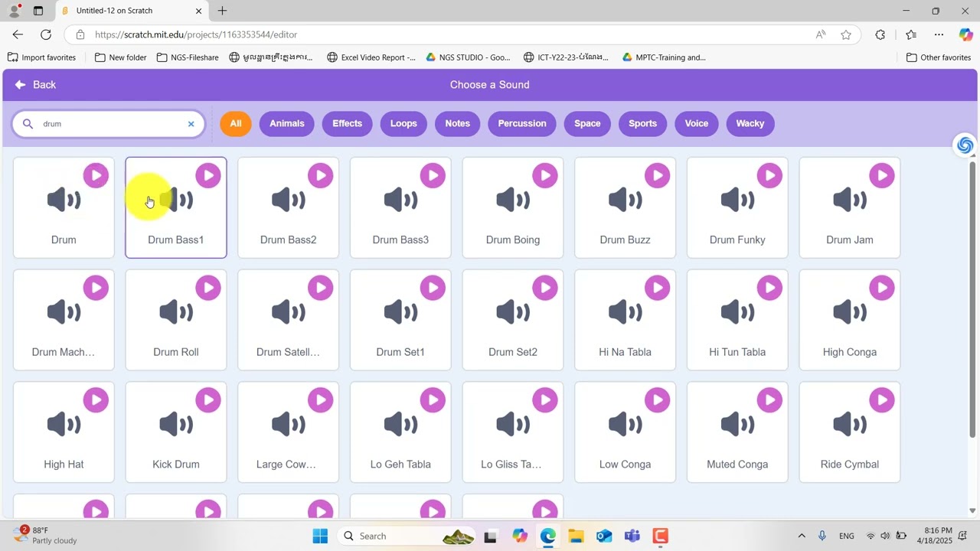Play preview of Drum Bass2 sound

point(320,176)
